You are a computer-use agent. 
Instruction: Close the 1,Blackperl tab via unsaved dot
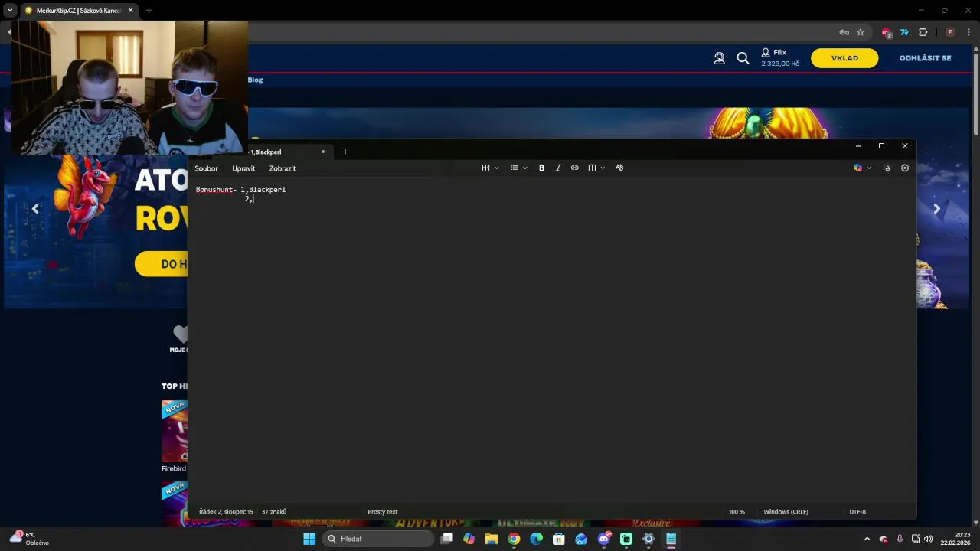[323, 152]
